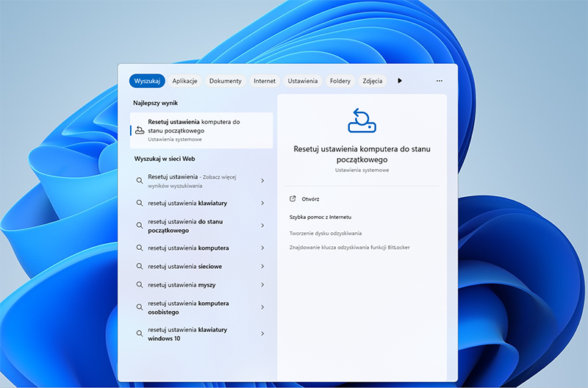Expand chevron for 'resetuj ustawienia do stanu początkowego'
Viewport: 588px width, 388px height.
click(262, 226)
